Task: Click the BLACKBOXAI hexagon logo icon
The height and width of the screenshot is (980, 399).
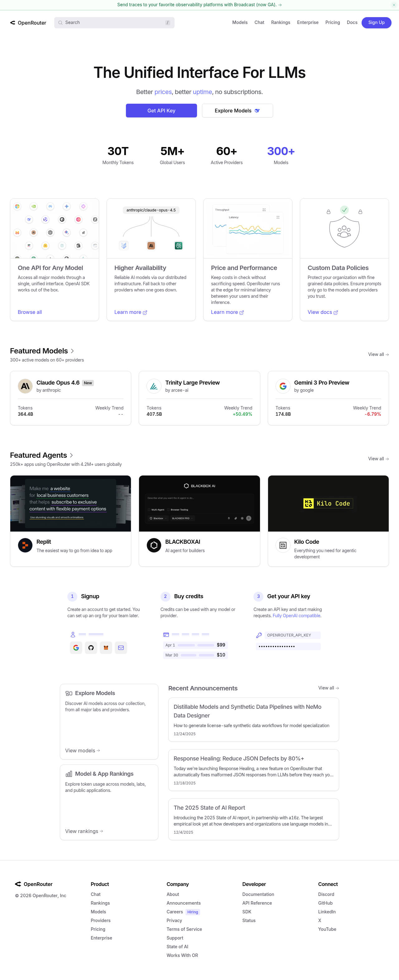Action: pos(154,545)
